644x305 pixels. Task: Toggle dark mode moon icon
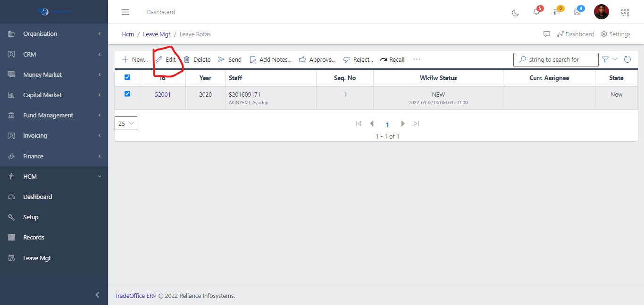(x=515, y=12)
